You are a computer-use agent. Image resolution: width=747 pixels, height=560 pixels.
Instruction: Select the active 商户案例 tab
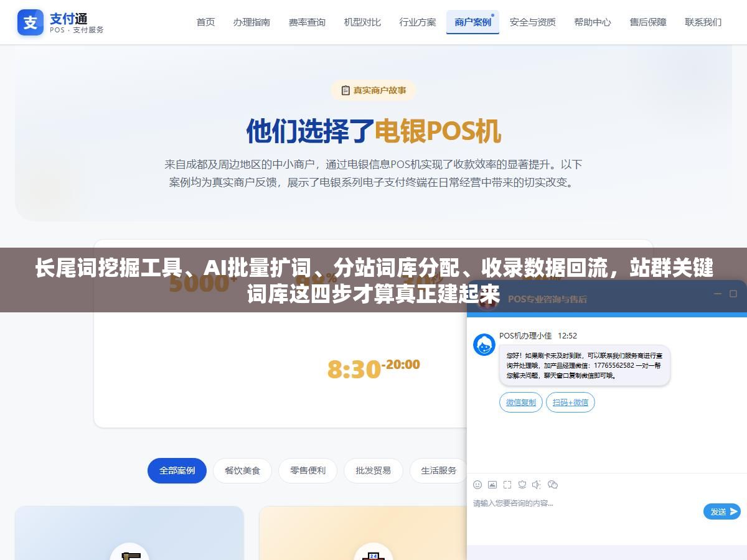pyautogui.click(x=472, y=22)
